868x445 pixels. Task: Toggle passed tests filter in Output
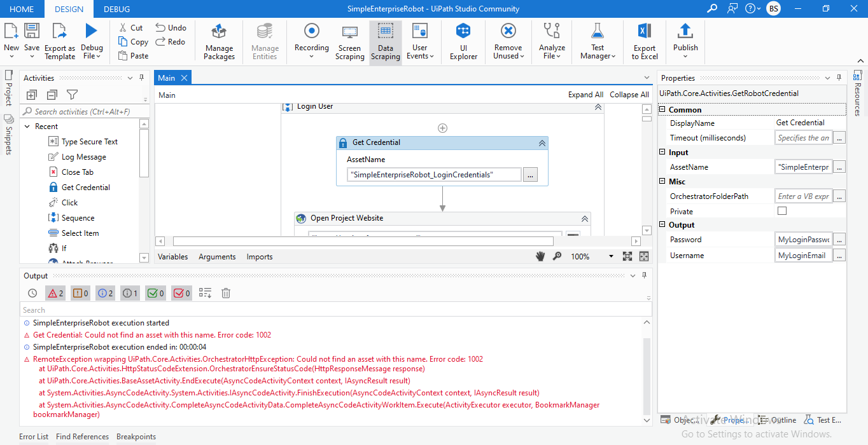[x=156, y=293]
